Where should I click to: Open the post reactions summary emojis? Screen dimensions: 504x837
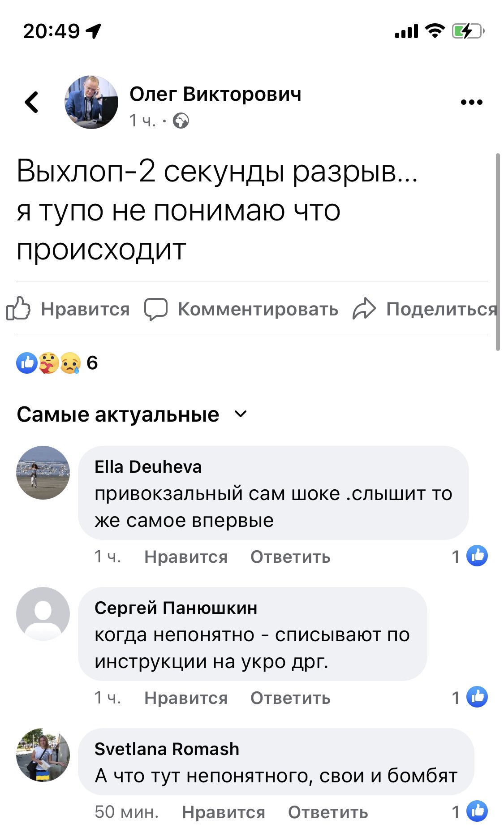(x=48, y=363)
